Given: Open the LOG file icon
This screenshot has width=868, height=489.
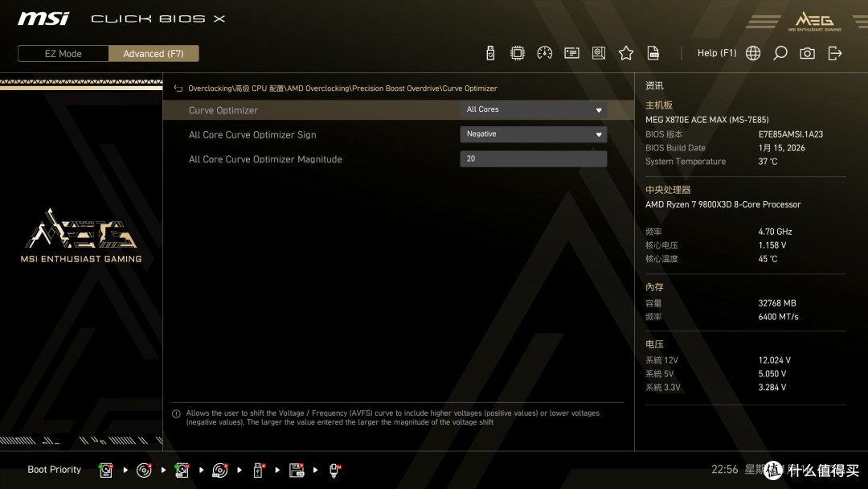Looking at the screenshot, I should (x=653, y=53).
